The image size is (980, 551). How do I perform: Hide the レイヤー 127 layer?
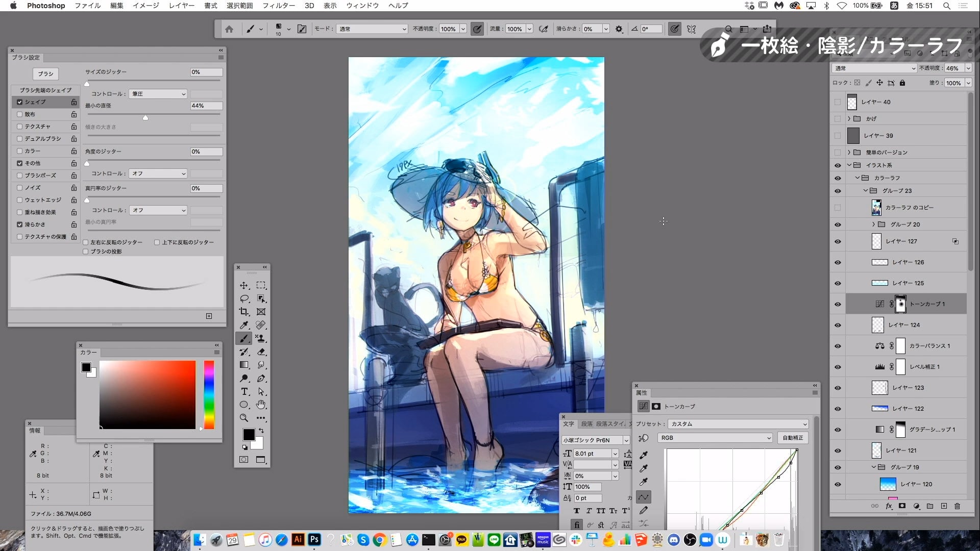pos(838,241)
